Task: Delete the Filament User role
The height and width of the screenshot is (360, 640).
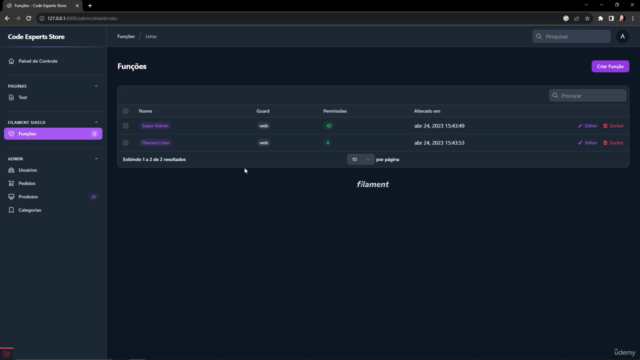Action: point(613,143)
